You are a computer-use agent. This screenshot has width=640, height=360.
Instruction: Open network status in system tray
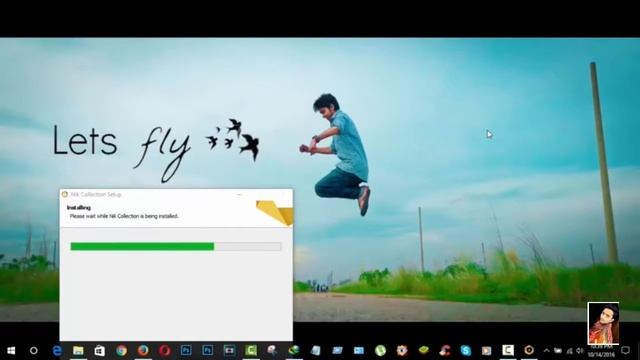(569, 351)
